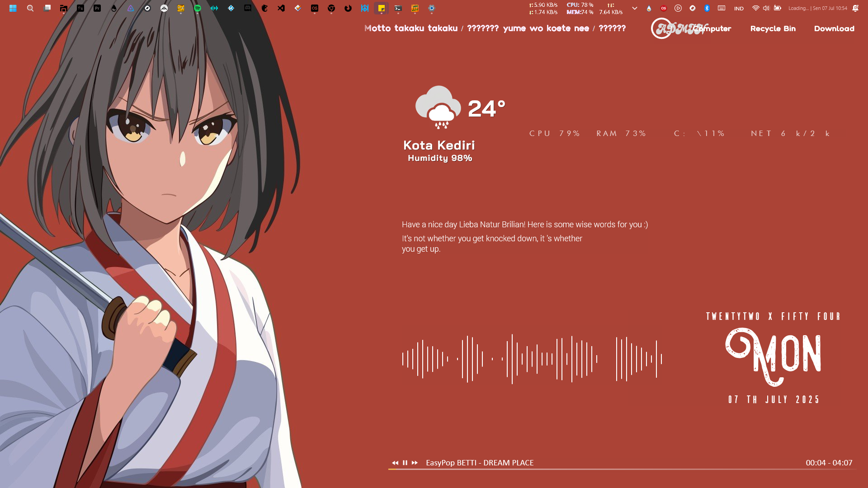
Task: Click the Humidity 98% text
Action: coord(440,158)
